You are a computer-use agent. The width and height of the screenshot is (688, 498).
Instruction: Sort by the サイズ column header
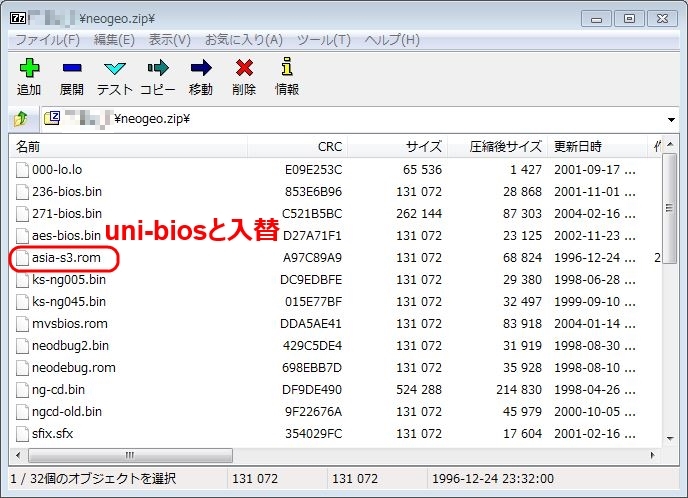398,147
